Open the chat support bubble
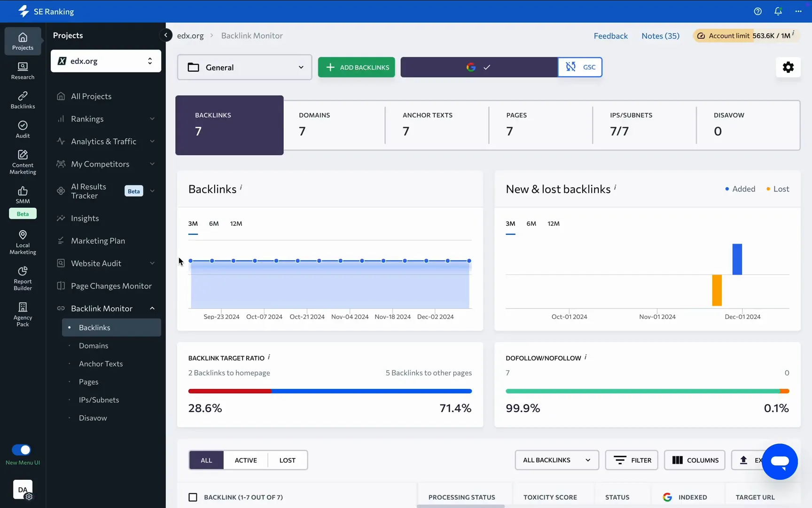The height and width of the screenshot is (508, 812). coord(780,461)
